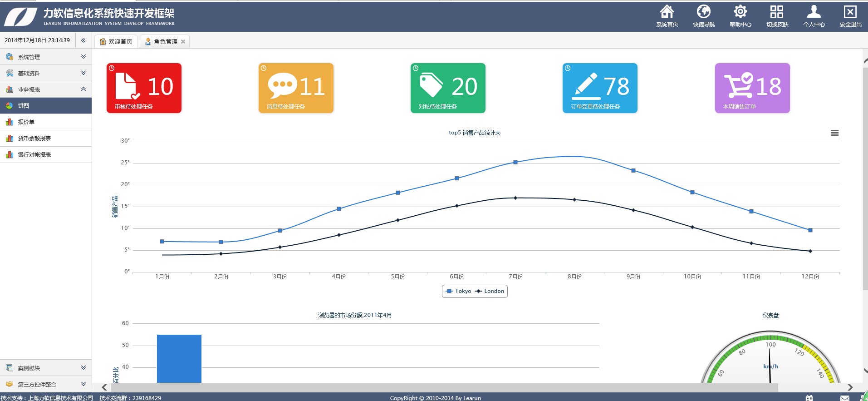Click the 12月份 axis label

[x=810, y=277]
